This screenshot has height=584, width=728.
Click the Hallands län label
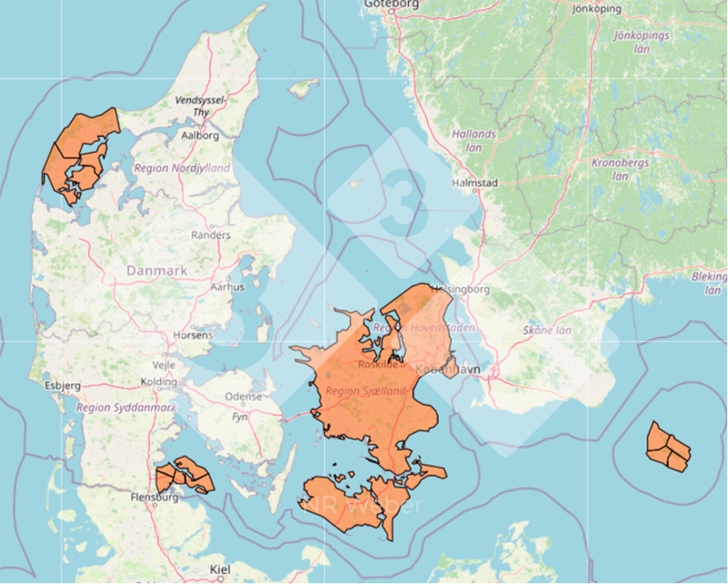[474, 141]
